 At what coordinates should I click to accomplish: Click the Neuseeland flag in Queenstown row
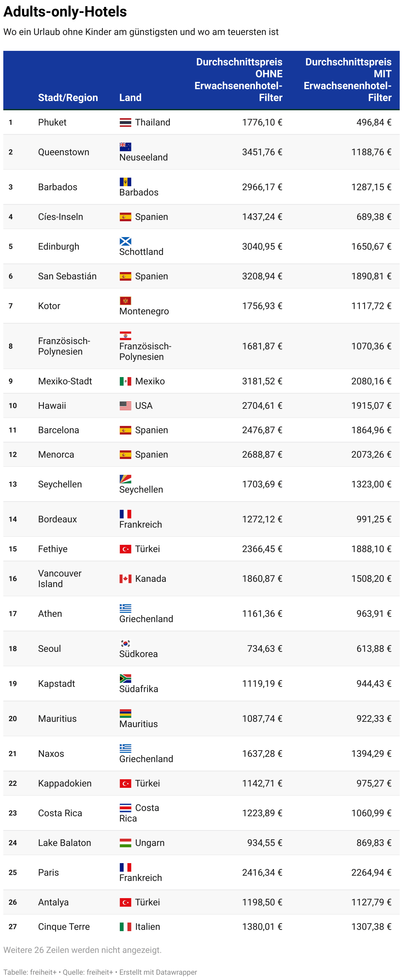click(125, 147)
